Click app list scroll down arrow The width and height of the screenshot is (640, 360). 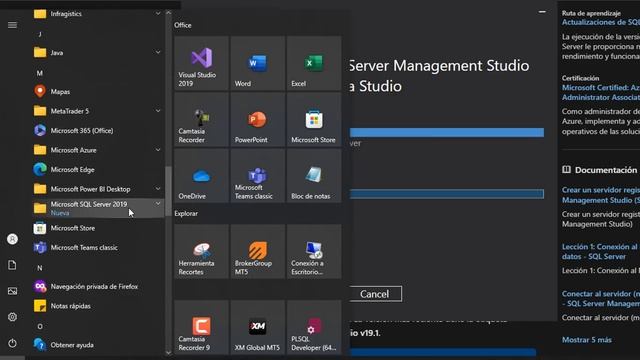click(168, 353)
